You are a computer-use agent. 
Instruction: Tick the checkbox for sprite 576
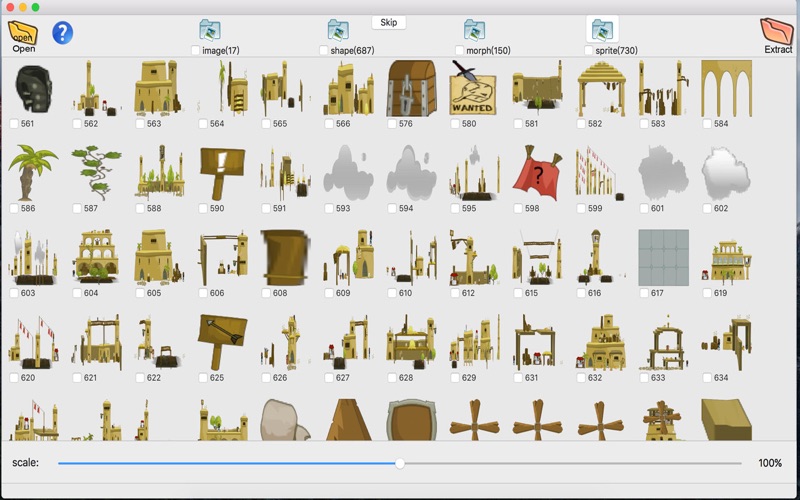point(392,123)
